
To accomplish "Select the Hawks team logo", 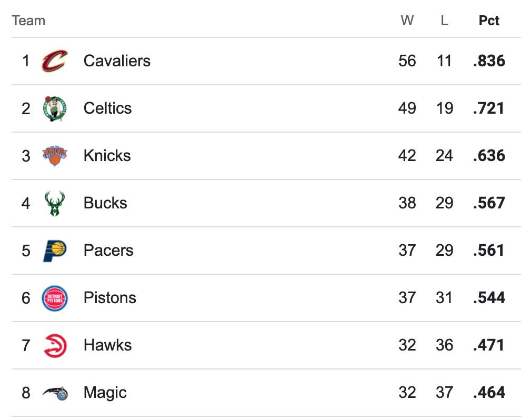I will 55,345.
